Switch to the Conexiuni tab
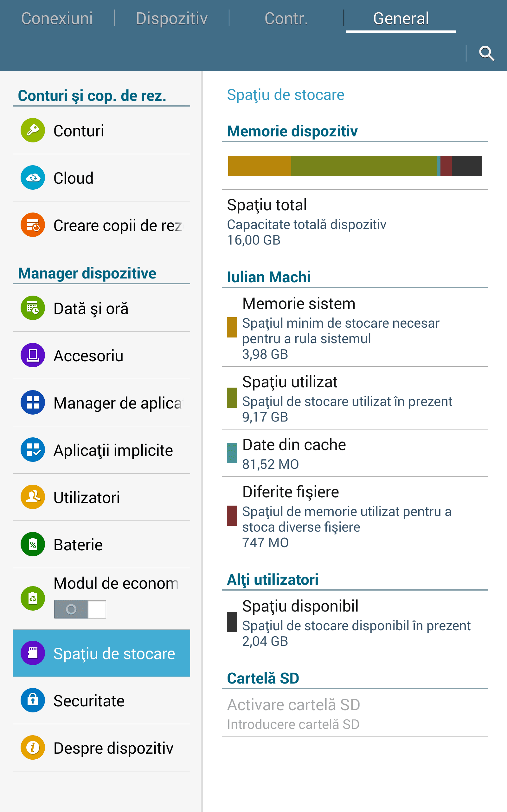 (x=57, y=18)
